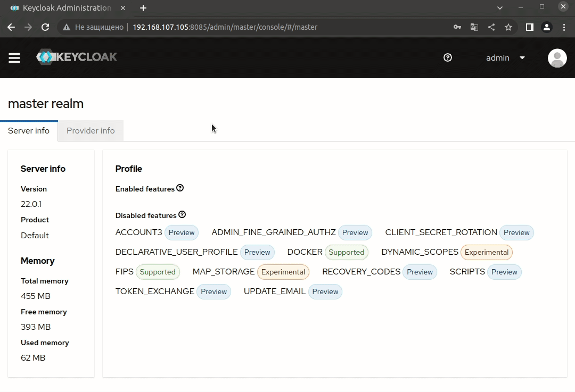Minimize the browser window
The width and height of the screenshot is (575, 392).
(521, 7)
